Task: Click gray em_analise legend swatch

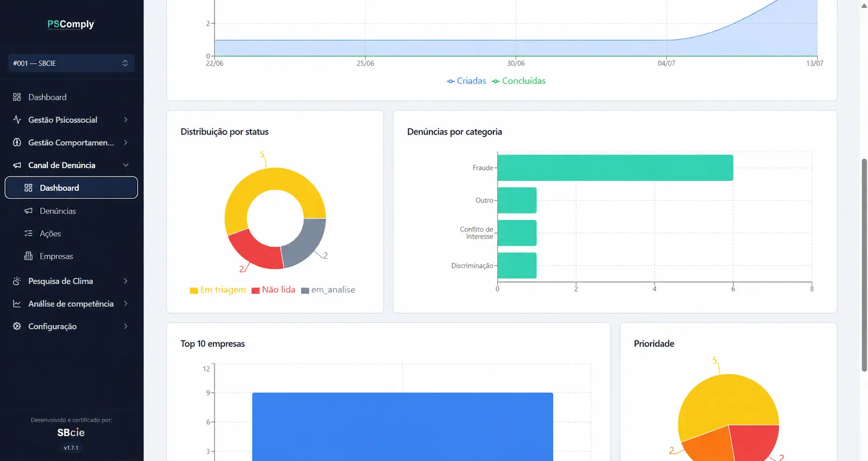Action: pos(305,291)
